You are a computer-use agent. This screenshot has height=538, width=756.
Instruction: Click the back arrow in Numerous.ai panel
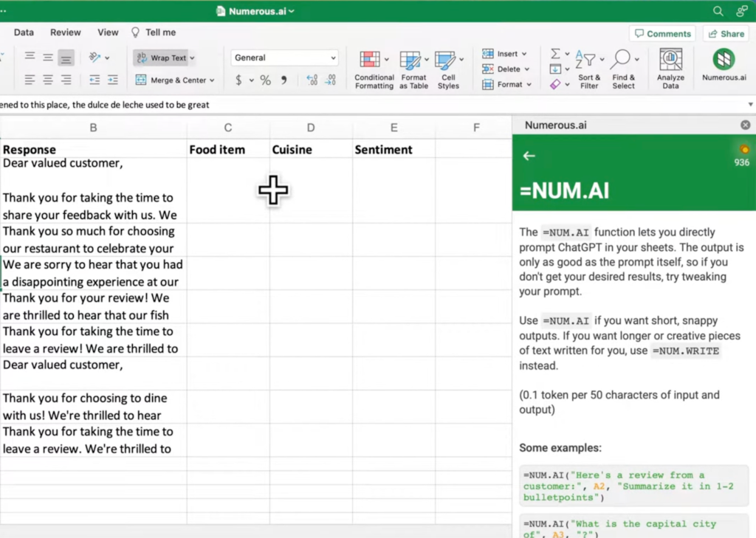coord(529,156)
